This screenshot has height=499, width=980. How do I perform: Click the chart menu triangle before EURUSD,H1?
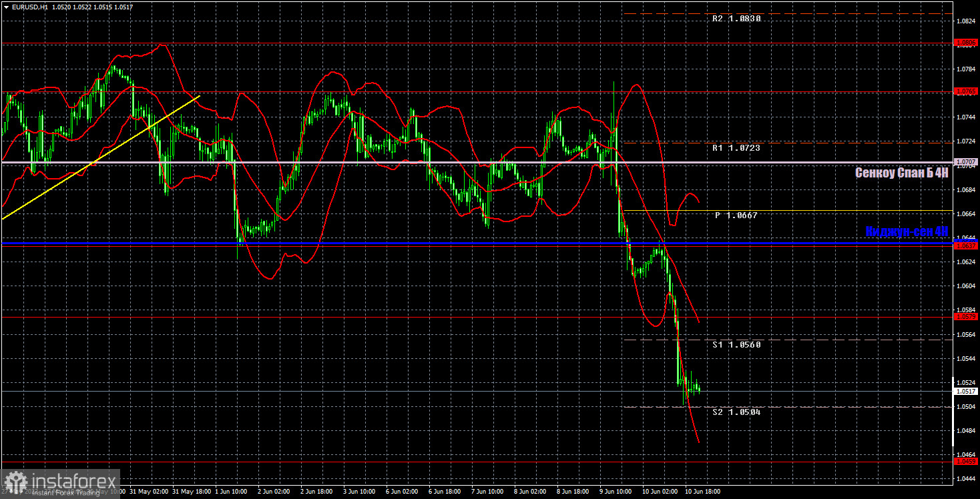6,6
